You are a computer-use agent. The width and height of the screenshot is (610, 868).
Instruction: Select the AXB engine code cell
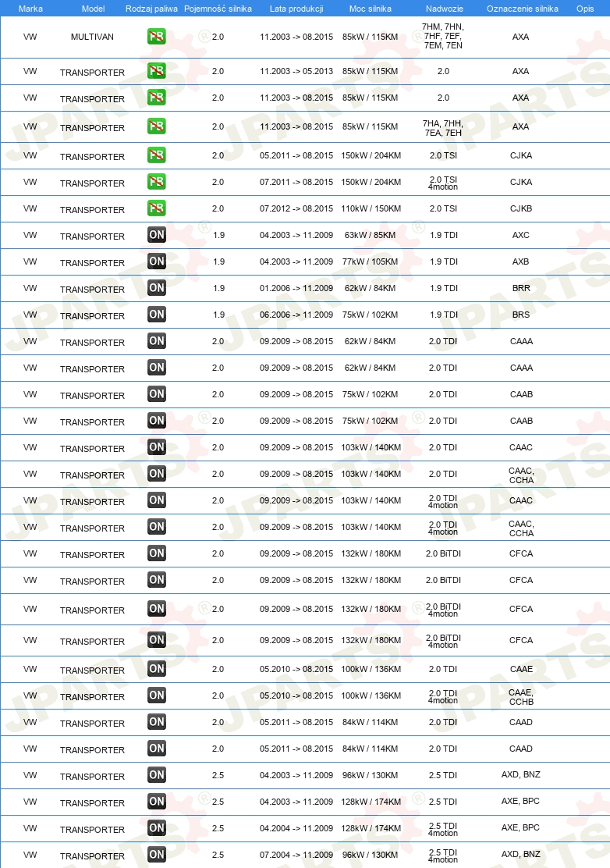(520, 261)
